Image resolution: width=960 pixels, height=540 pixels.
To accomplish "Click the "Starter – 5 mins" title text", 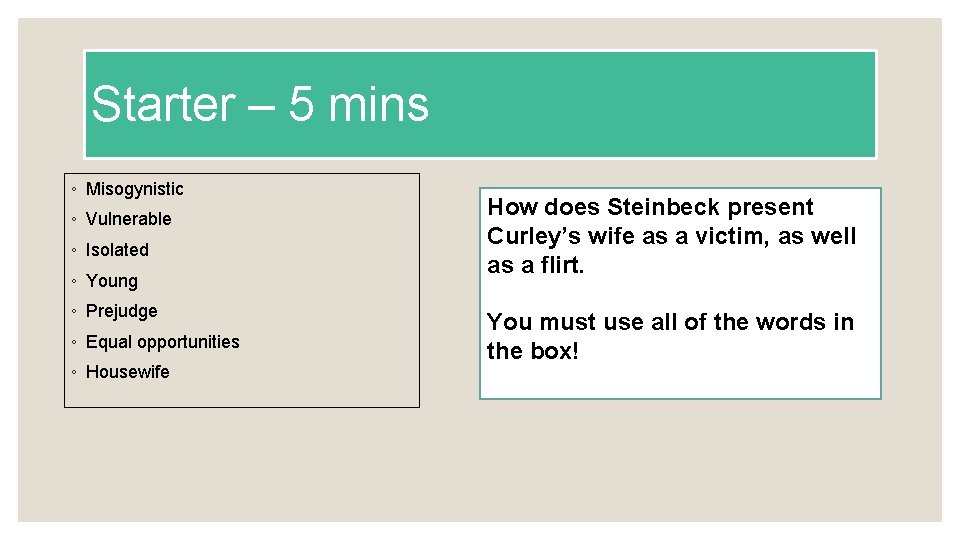I will tap(260, 105).
